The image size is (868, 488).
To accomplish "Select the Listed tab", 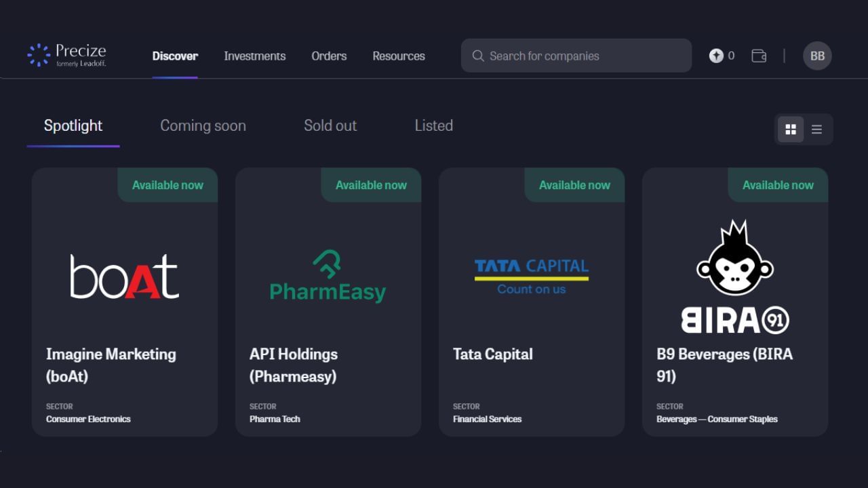I will coord(433,125).
